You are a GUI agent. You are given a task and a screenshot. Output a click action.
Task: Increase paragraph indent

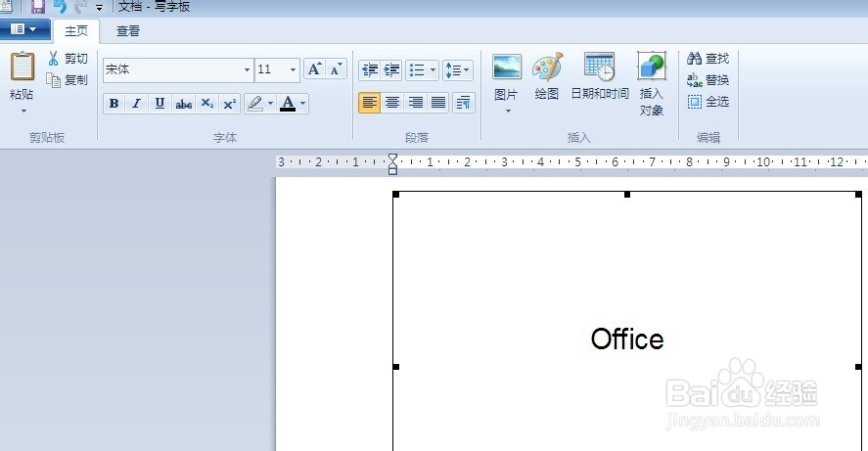(391, 70)
